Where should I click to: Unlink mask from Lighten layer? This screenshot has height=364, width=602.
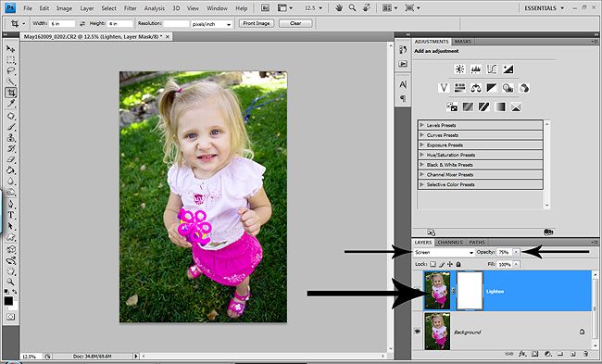tap(454, 291)
